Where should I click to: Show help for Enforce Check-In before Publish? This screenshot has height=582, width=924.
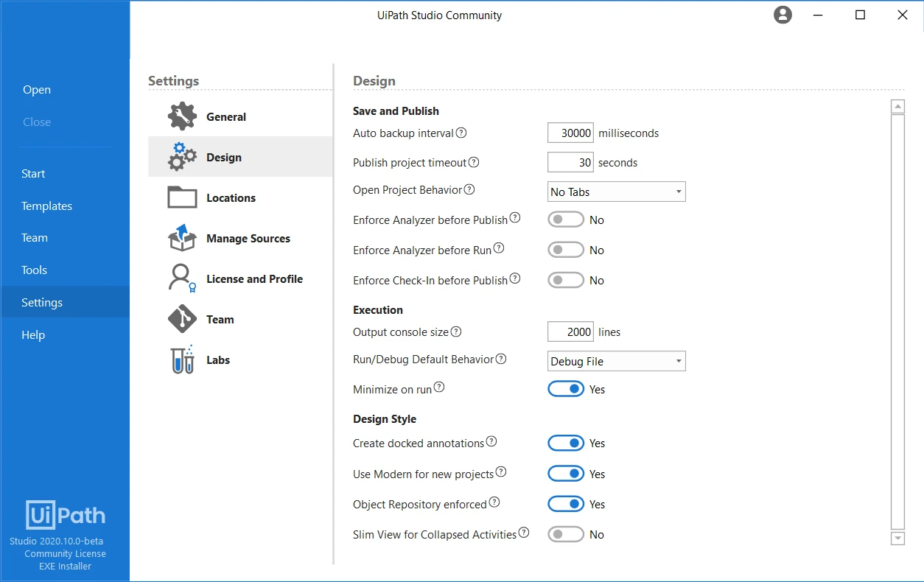pos(515,278)
